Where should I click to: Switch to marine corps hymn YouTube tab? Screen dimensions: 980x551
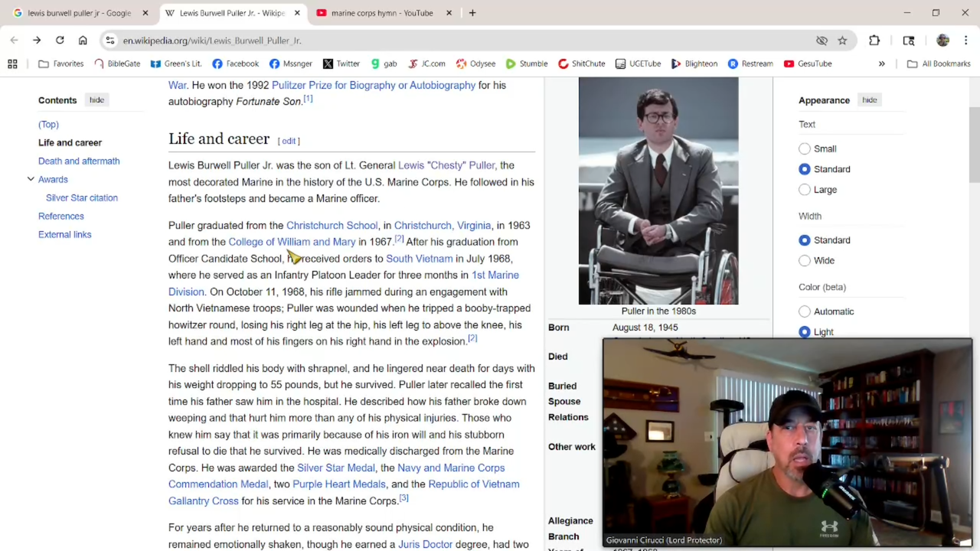click(x=381, y=13)
